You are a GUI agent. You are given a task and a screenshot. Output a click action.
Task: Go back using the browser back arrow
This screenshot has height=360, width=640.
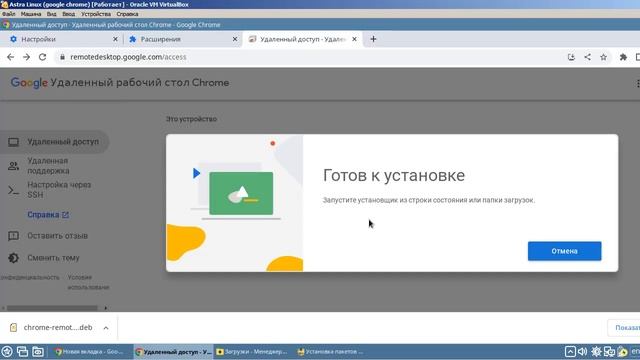tap(11, 57)
